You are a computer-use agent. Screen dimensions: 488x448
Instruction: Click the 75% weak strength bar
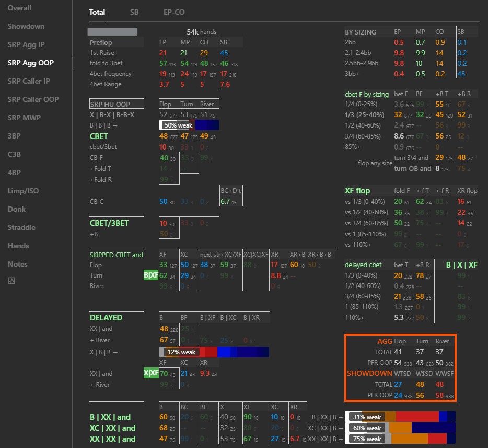(400, 439)
